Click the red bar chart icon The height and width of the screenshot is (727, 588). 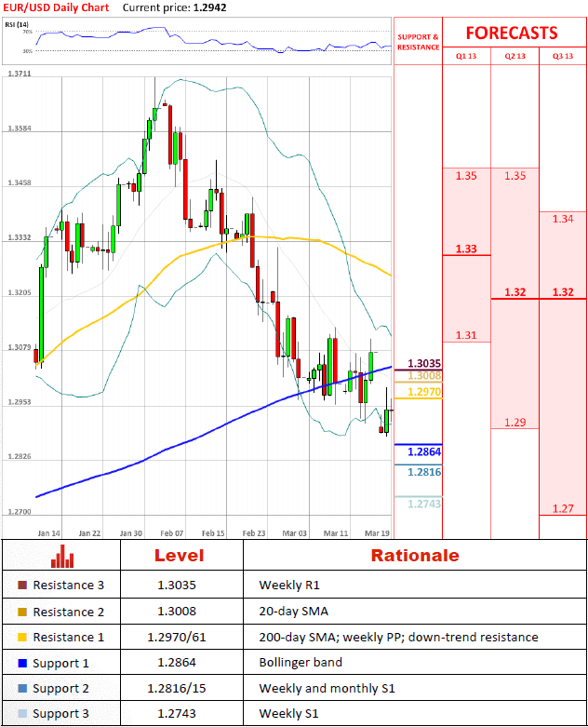click(x=62, y=556)
